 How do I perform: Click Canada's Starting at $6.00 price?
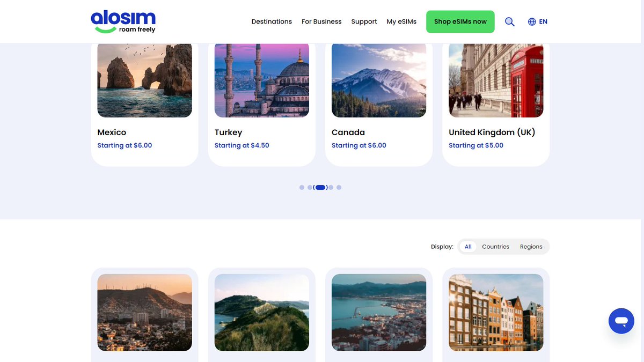pos(359,145)
